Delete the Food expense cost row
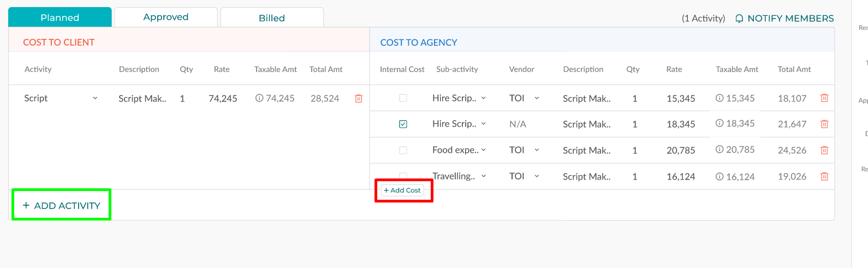This screenshot has height=268, width=868. click(824, 150)
